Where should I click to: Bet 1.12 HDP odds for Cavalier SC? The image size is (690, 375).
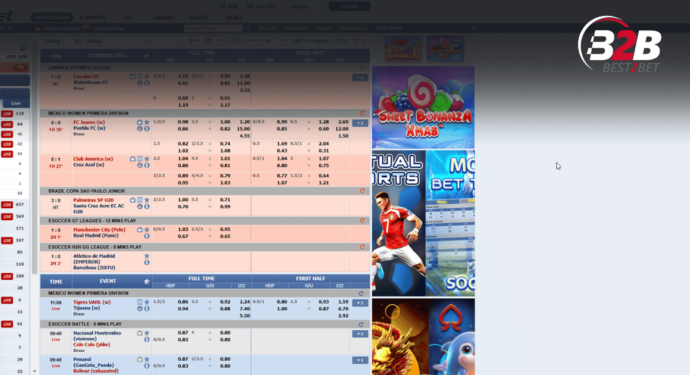(x=183, y=76)
